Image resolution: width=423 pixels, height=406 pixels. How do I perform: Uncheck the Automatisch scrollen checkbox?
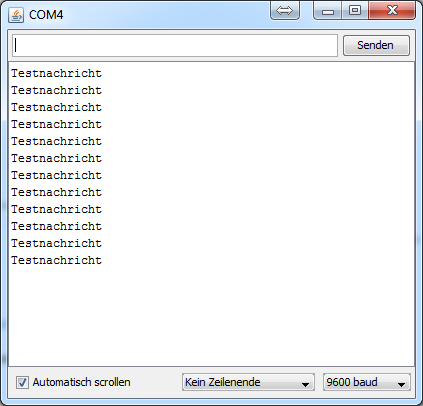pos(22,382)
